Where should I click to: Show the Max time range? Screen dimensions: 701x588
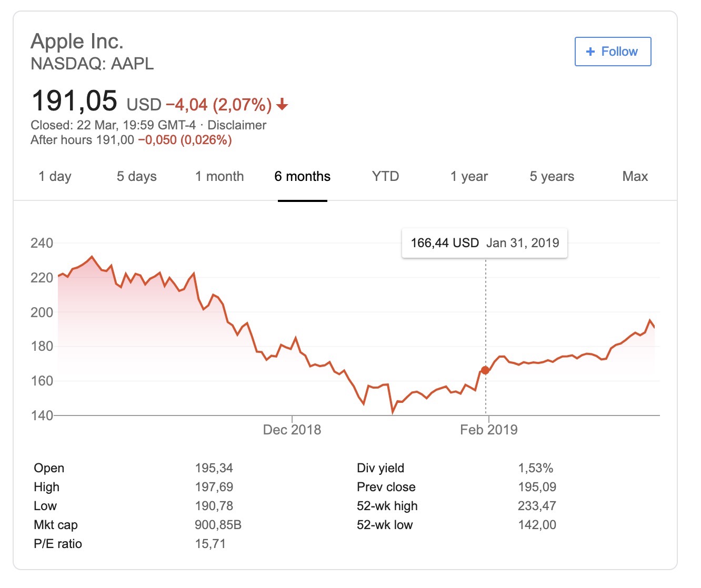tap(635, 177)
